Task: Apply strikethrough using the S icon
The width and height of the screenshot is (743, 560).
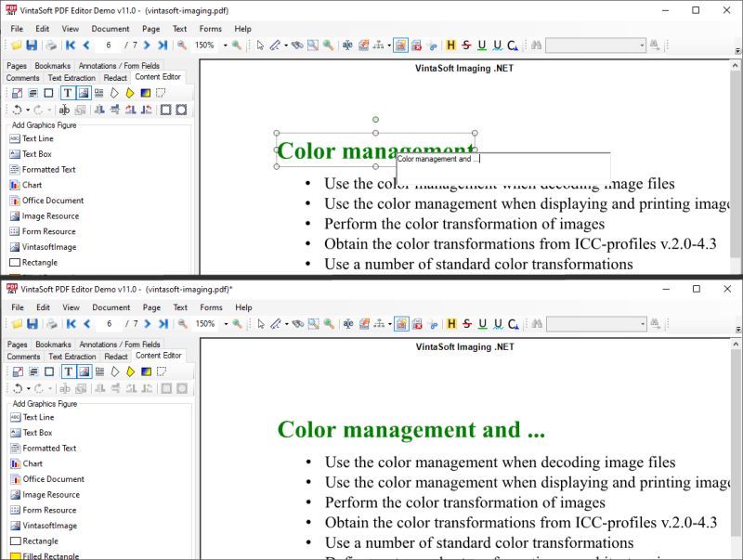Action: (x=464, y=45)
